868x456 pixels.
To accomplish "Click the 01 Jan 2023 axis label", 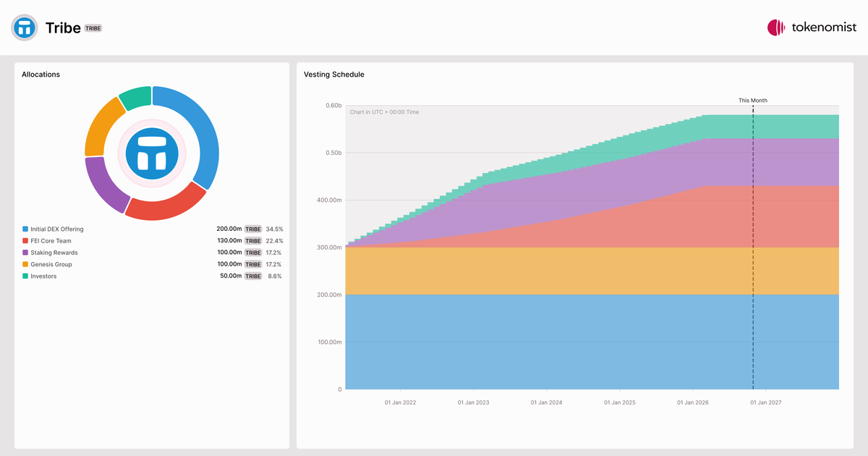I will coord(473,402).
